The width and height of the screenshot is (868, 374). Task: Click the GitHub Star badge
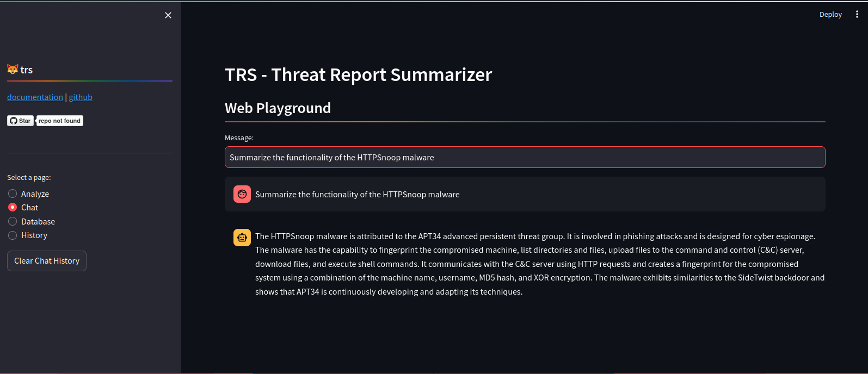(x=21, y=121)
